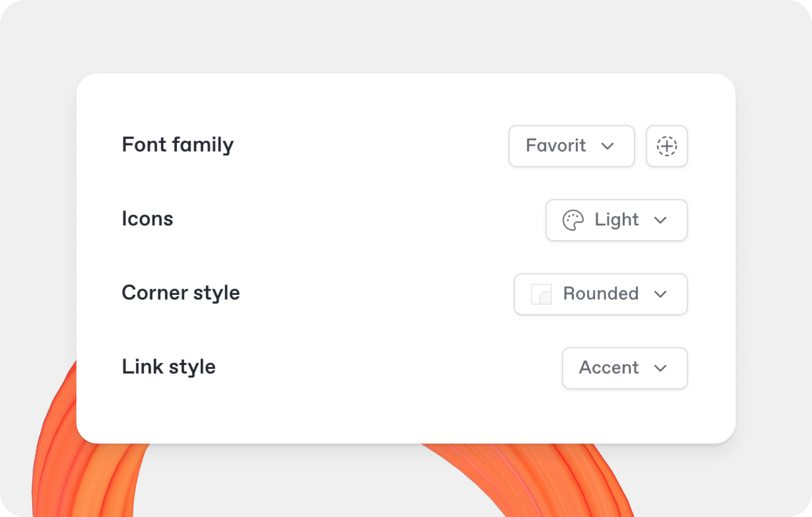The width and height of the screenshot is (812, 517).
Task: Open the Light icons style dropdown
Action: tap(616, 220)
